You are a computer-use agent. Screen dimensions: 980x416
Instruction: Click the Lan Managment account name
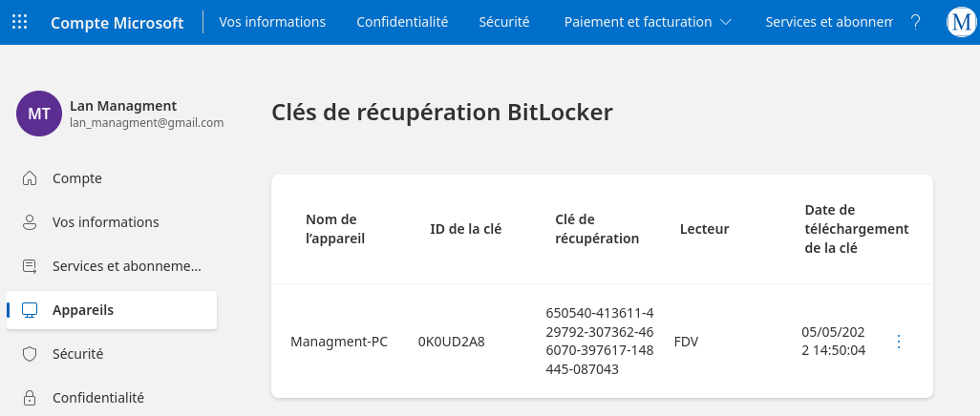click(123, 106)
